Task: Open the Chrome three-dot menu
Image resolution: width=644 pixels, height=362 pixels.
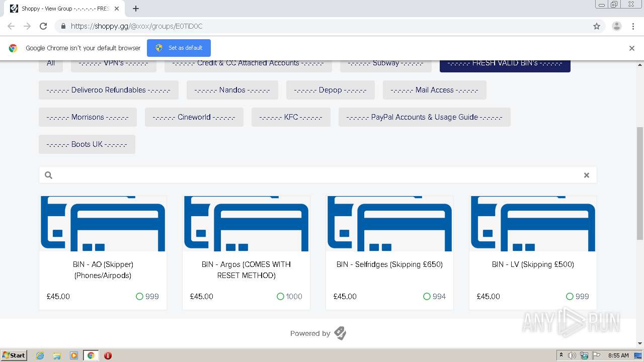Action: (x=633, y=26)
